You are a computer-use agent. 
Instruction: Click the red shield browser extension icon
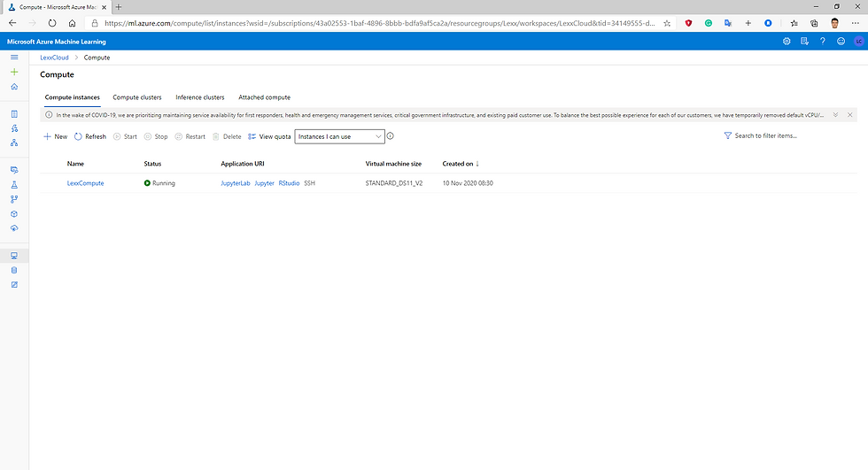[689, 23]
